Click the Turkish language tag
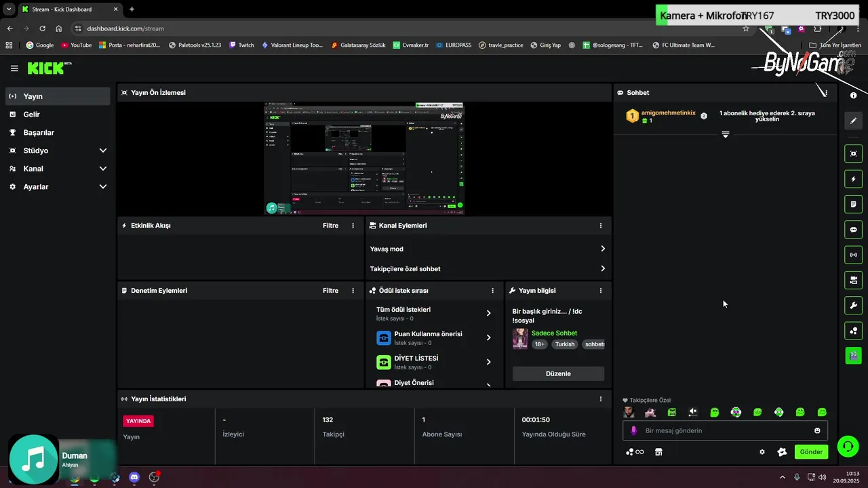 click(565, 344)
